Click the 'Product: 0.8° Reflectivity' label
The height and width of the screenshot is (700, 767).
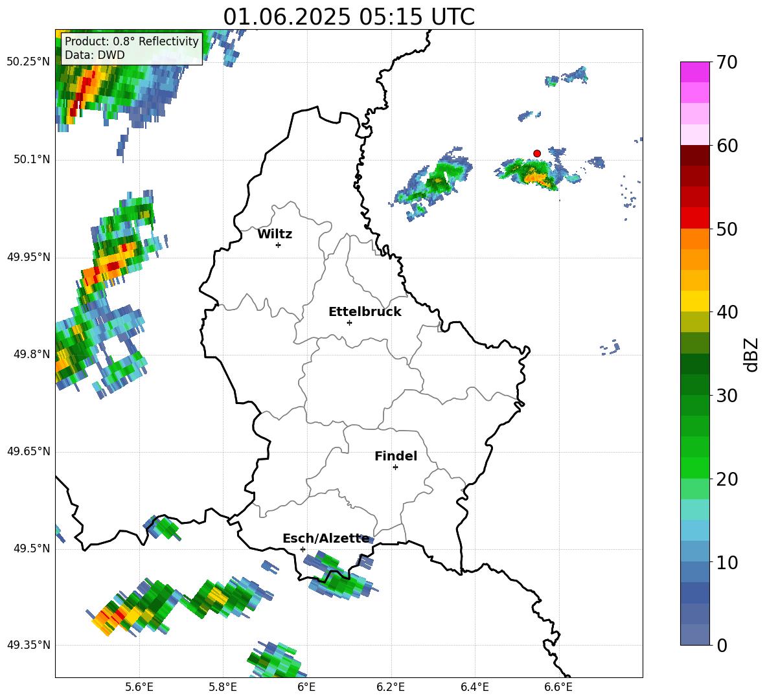[x=132, y=41]
